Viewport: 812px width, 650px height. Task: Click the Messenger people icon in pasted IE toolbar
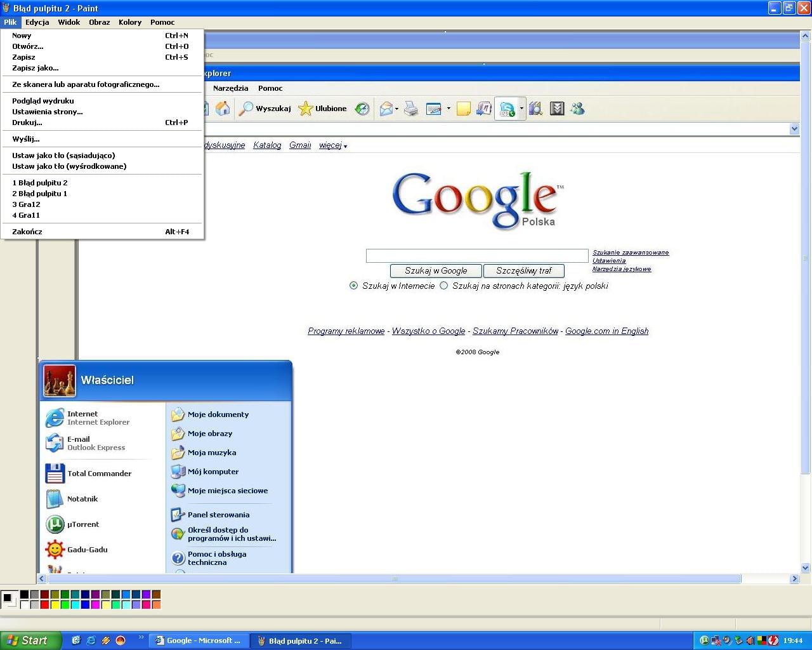577,109
